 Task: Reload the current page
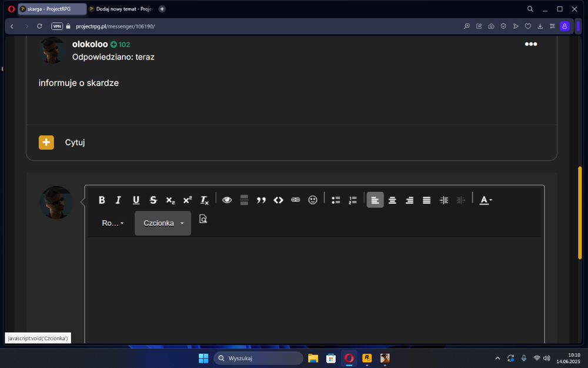[x=39, y=26]
